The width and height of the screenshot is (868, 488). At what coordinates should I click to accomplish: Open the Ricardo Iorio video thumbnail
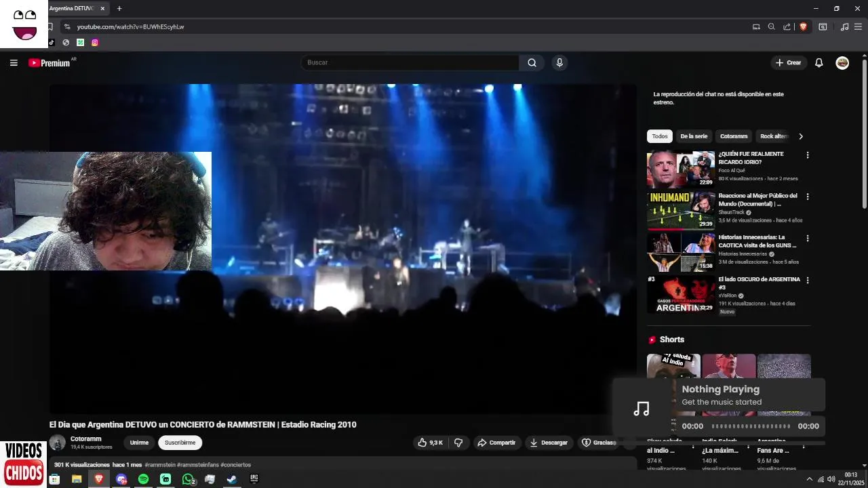(681, 169)
